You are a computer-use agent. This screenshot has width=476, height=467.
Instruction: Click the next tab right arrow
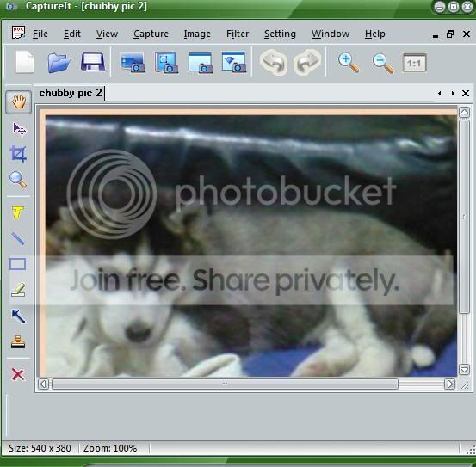(453, 94)
